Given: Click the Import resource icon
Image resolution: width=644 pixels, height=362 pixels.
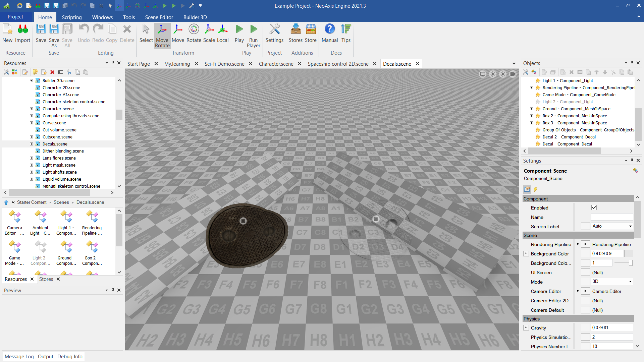Looking at the screenshot, I should tap(22, 29).
